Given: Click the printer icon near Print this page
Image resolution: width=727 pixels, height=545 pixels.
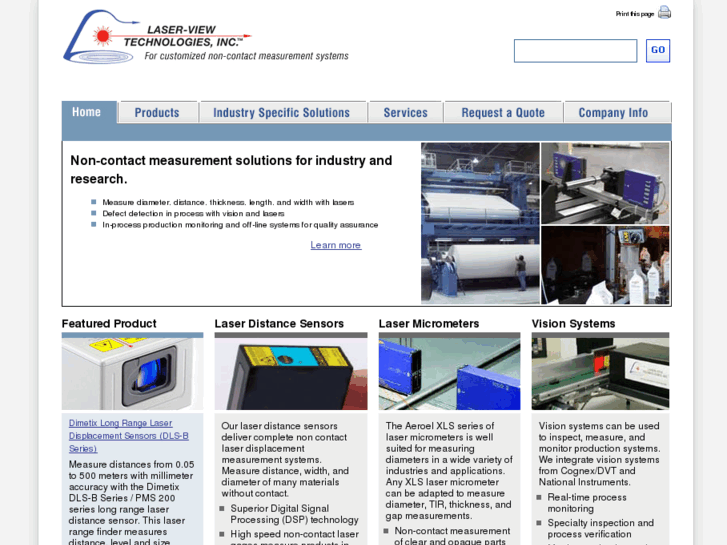Looking at the screenshot, I should click(664, 12).
